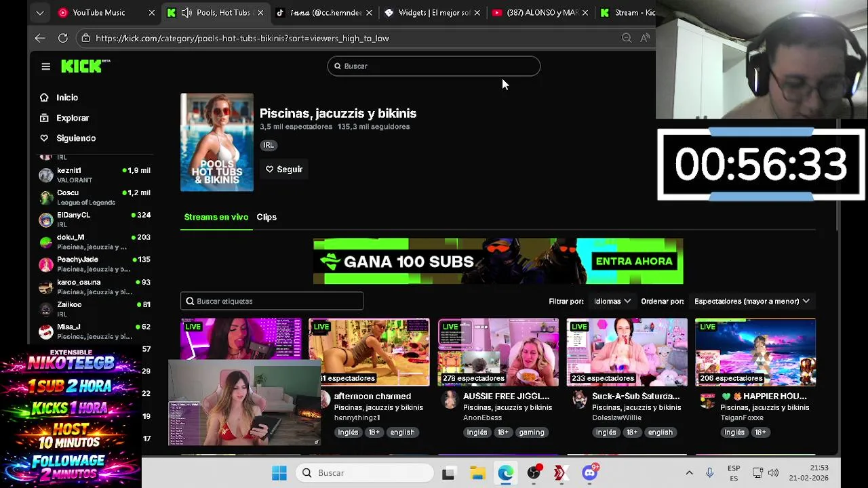Open ElDanyCL channel avatar in sidebar
868x488 pixels.
tap(45, 220)
